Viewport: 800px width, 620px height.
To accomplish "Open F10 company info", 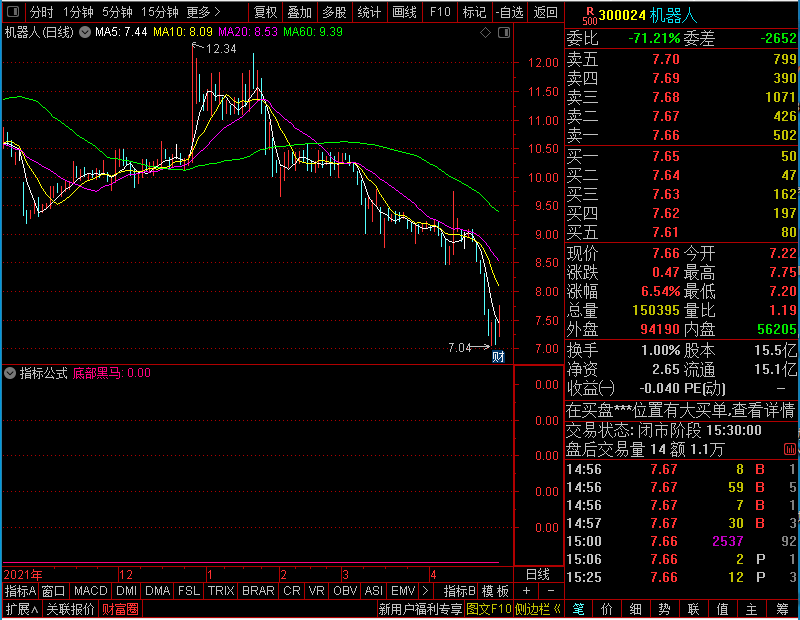I will [440, 12].
